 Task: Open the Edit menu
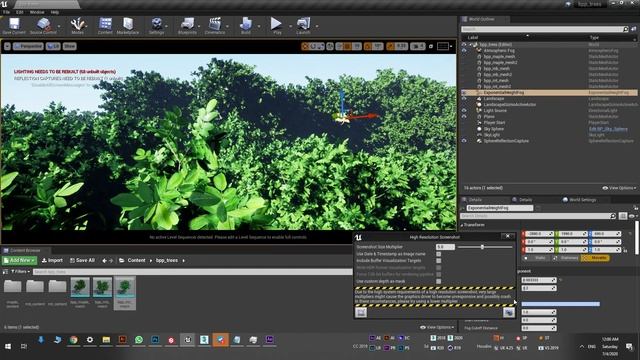(20, 12)
